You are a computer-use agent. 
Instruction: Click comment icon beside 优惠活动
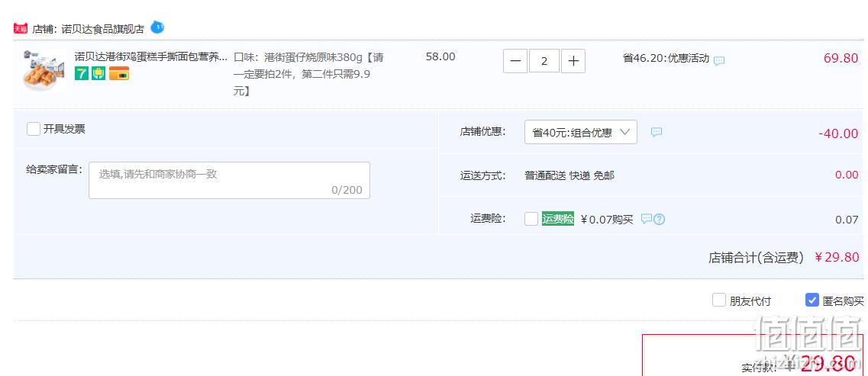pos(719,61)
